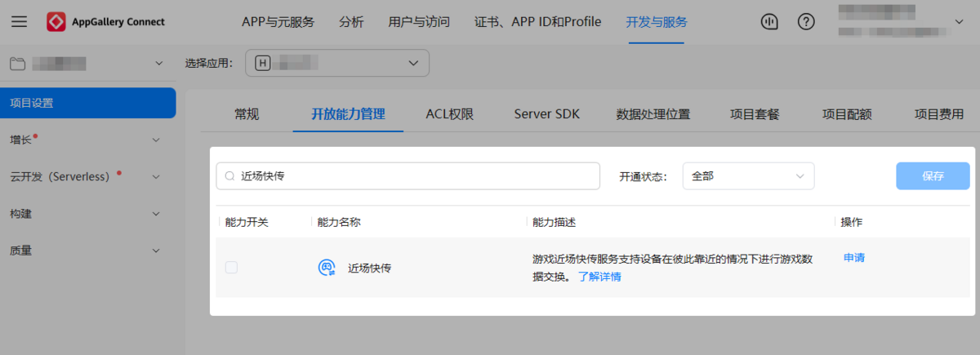Click the 保存 button
This screenshot has width=980, height=355.
933,175
